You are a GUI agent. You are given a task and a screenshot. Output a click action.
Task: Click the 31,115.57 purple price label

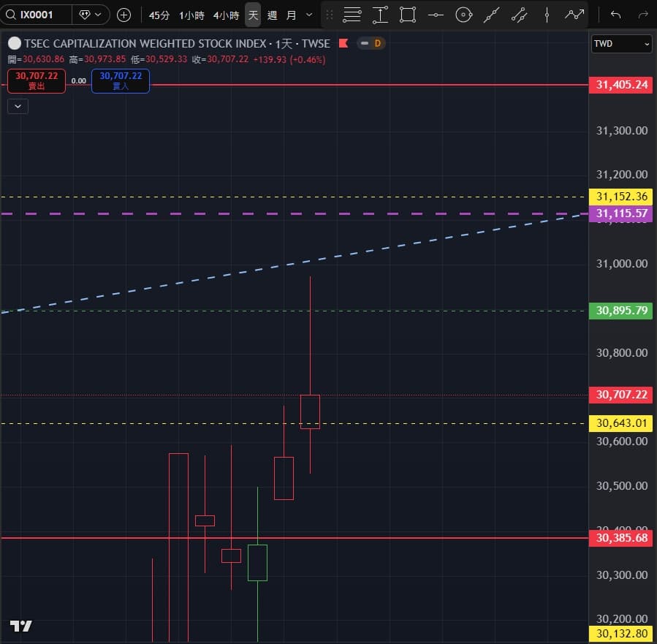pyautogui.click(x=621, y=213)
